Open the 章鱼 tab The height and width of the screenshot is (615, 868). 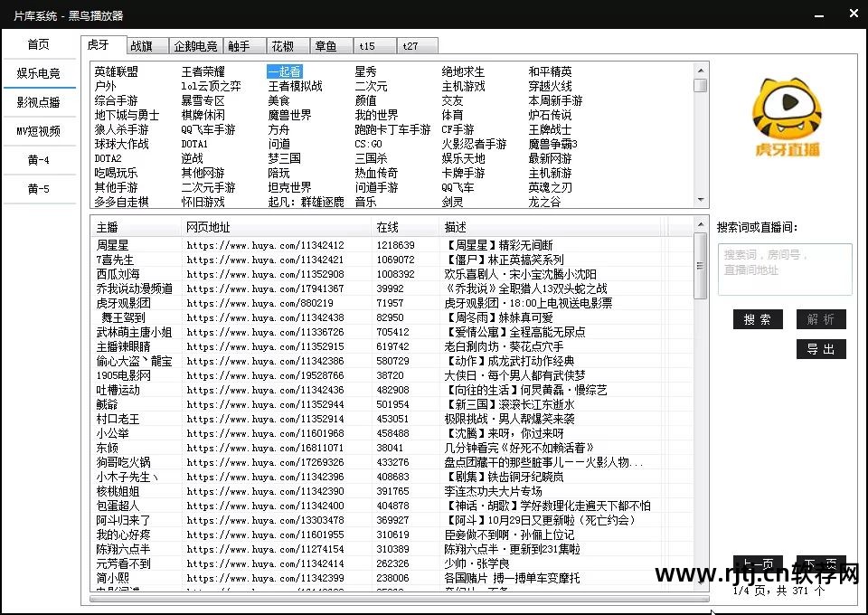(331, 46)
